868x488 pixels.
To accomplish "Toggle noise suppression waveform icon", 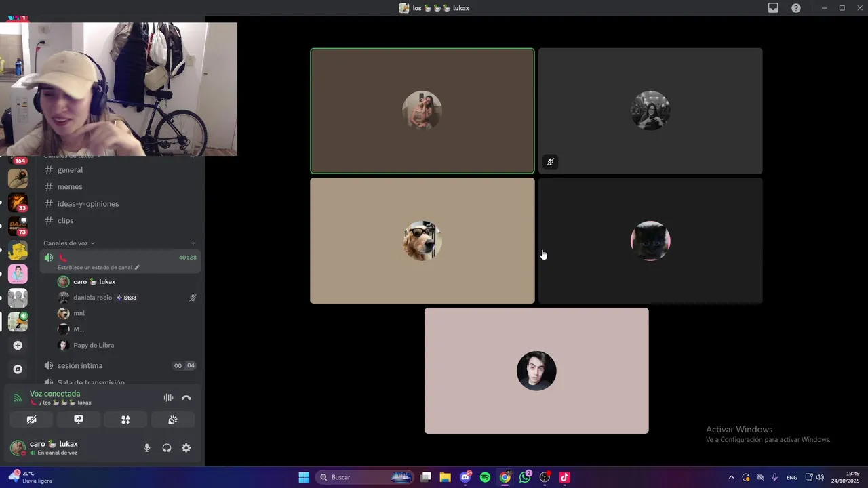I will tap(168, 398).
